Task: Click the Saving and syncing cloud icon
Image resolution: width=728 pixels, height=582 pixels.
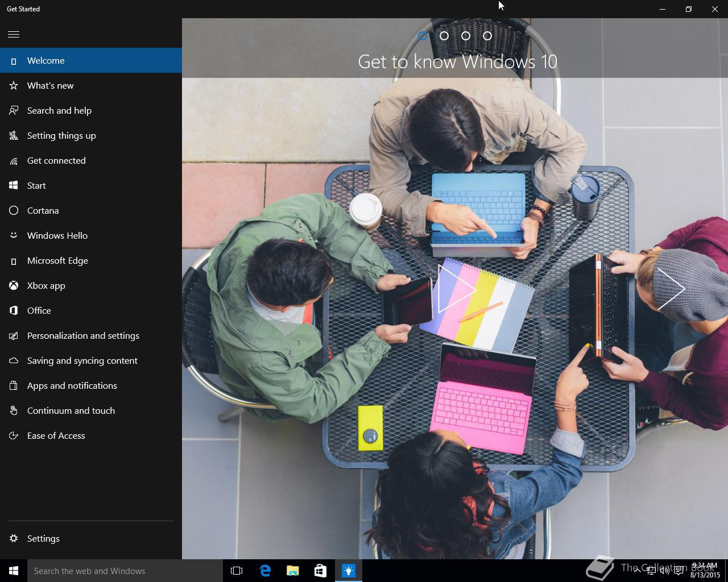Action: click(x=14, y=361)
